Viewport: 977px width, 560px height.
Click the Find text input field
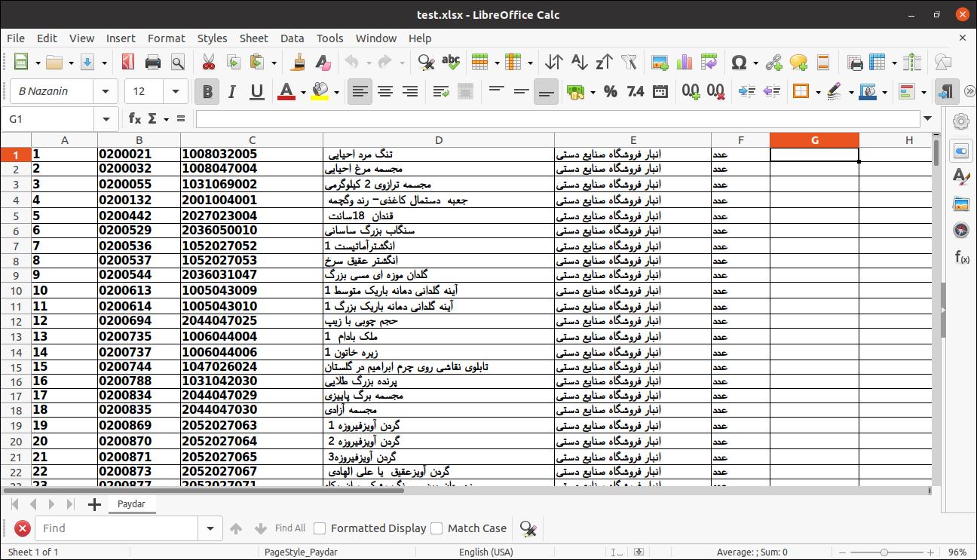(x=118, y=528)
